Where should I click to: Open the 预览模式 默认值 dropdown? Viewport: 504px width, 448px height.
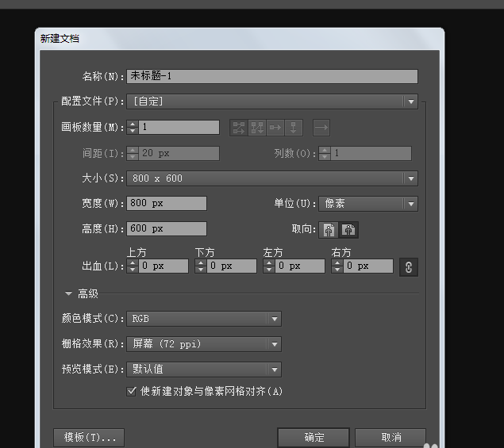[204, 370]
